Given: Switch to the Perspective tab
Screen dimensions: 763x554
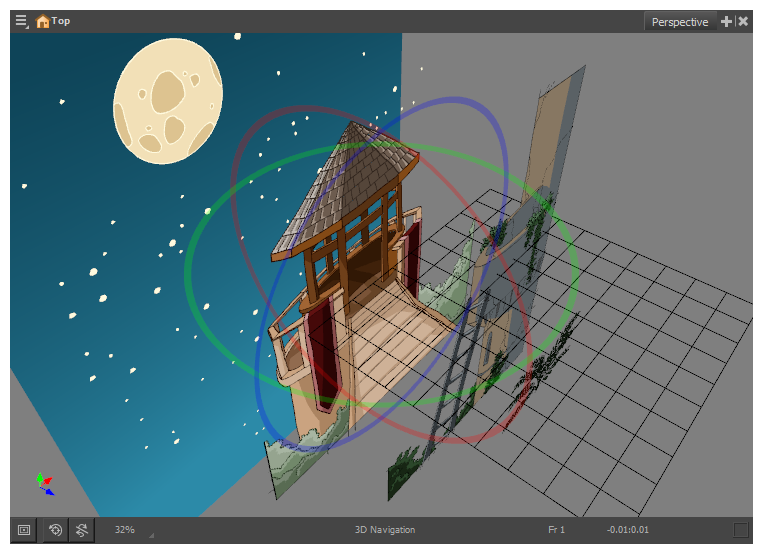Looking at the screenshot, I should (x=679, y=22).
